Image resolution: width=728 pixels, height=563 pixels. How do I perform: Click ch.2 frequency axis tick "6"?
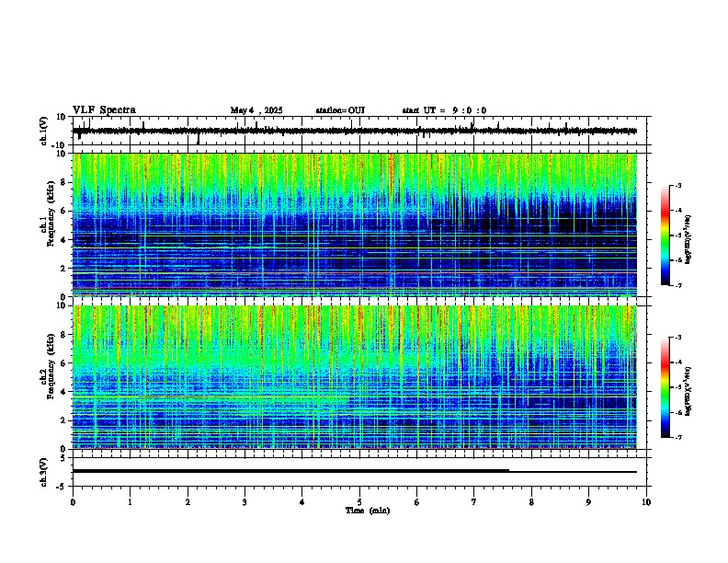pos(64,362)
